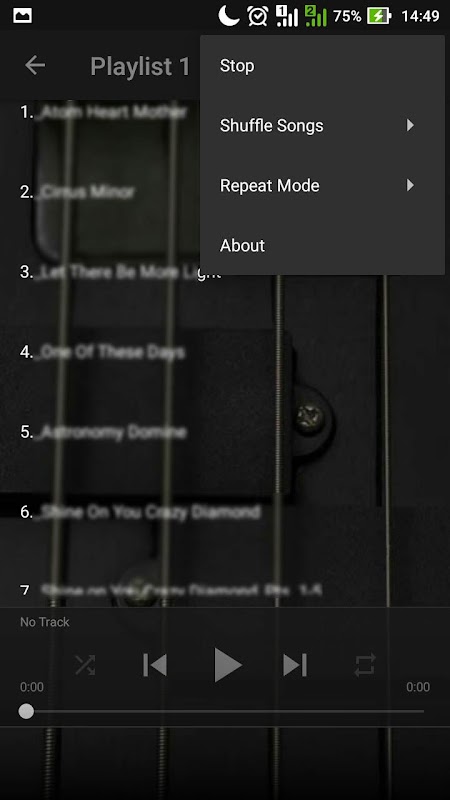
Task: Select Stop from the menu
Action: (322, 66)
